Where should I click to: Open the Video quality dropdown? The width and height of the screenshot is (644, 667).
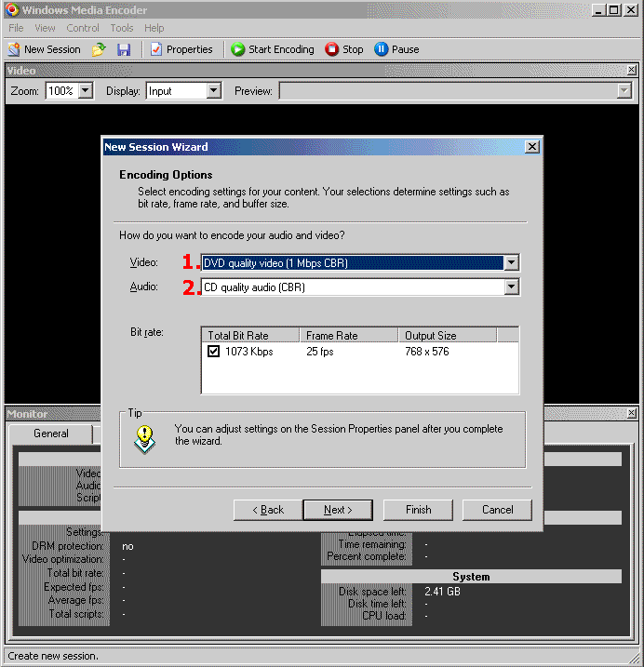511,263
